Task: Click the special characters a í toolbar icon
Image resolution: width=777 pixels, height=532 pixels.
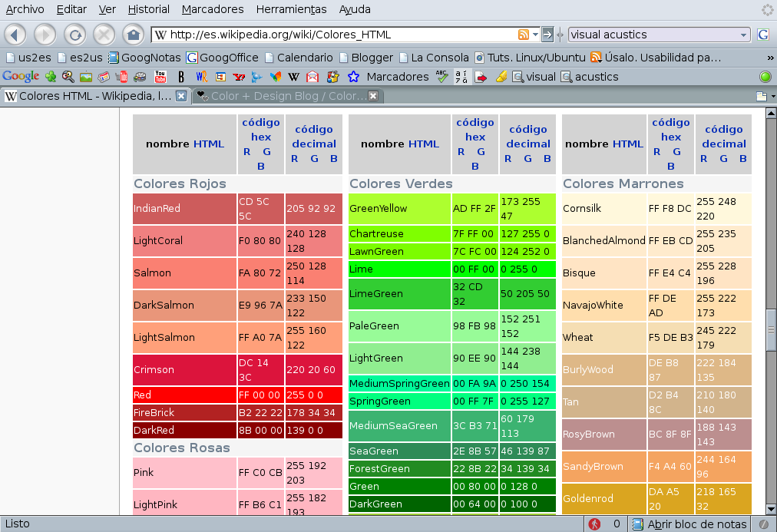Action: point(462,77)
